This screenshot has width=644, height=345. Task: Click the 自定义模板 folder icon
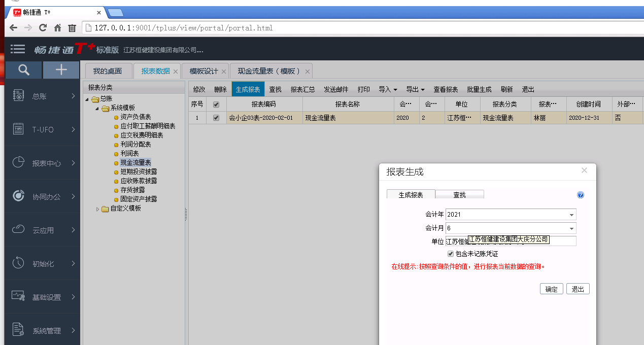[105, 209]
